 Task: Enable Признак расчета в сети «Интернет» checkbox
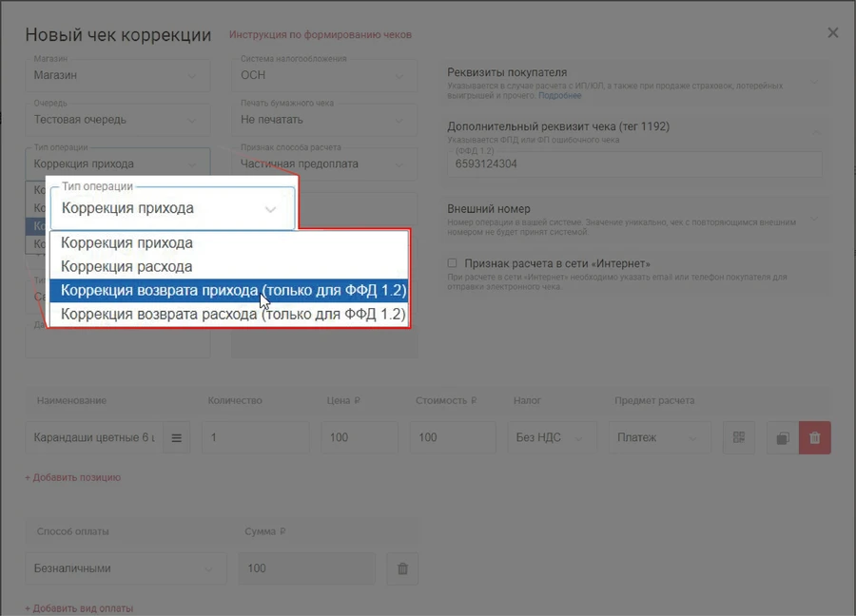click(453, 263)
